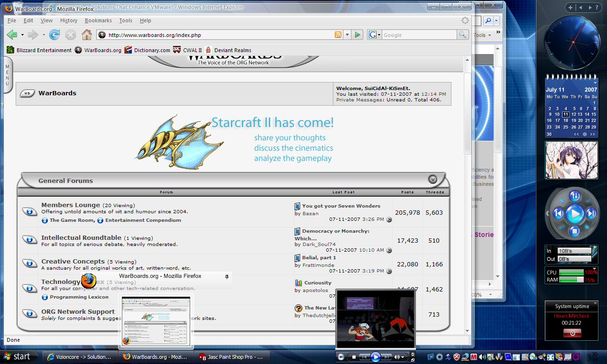The width and height of the screenshot is (607, 364).
Task: Open the Edit menu in Firefox
Action: (x=28, y=20)
